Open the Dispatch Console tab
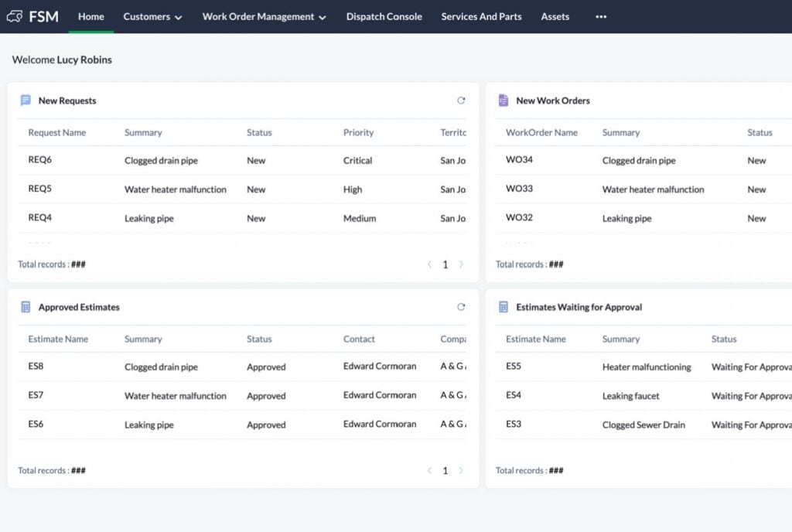 tap(384, 17)
